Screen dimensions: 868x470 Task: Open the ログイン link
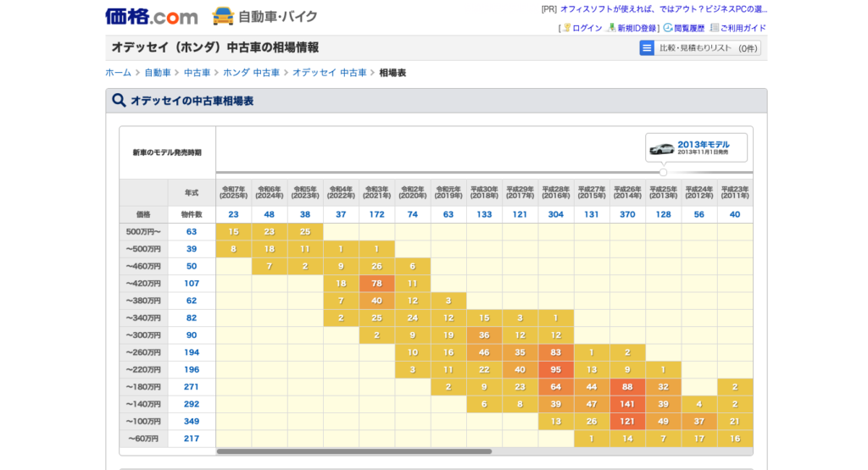click(x=587, y=28)
